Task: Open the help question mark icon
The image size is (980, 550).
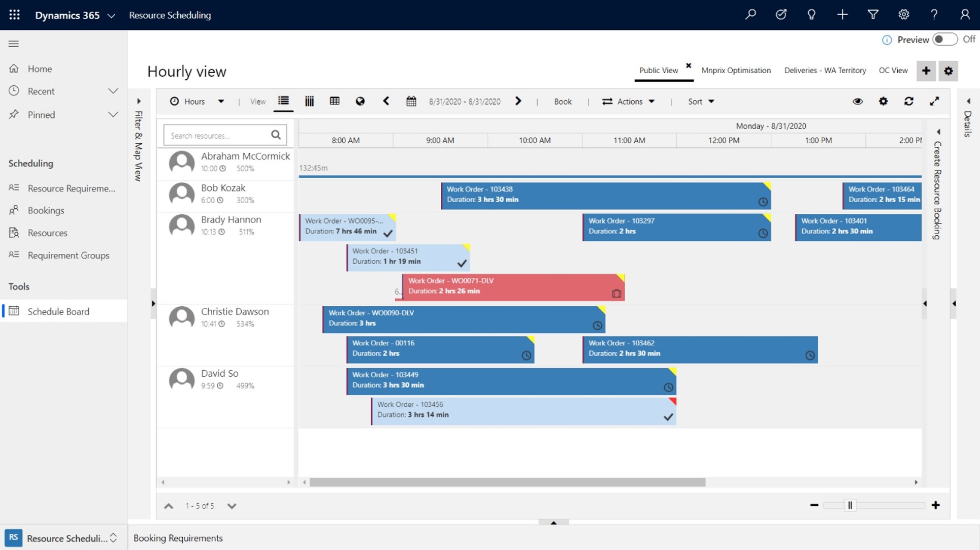Action: [934, 15]
